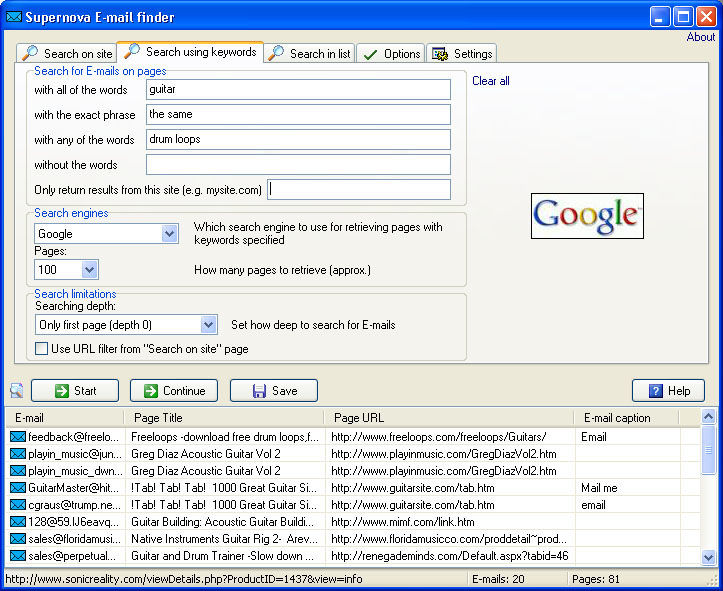Viewport: 723px width, 591px height.
Task: Focus the 'with all of the words' field
Action: point(298,89)
